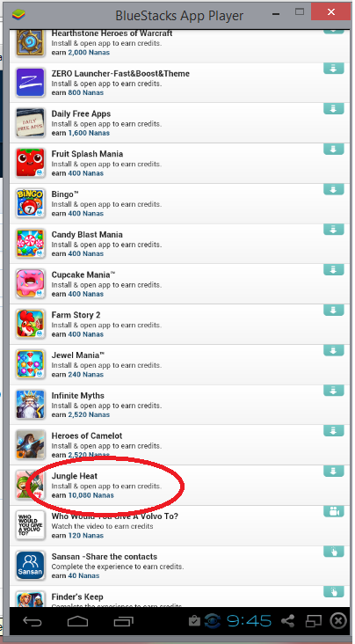355x644 pixels.
Task: Tap the download icon for Jewel Mania
Action: [x=333, y=350]
